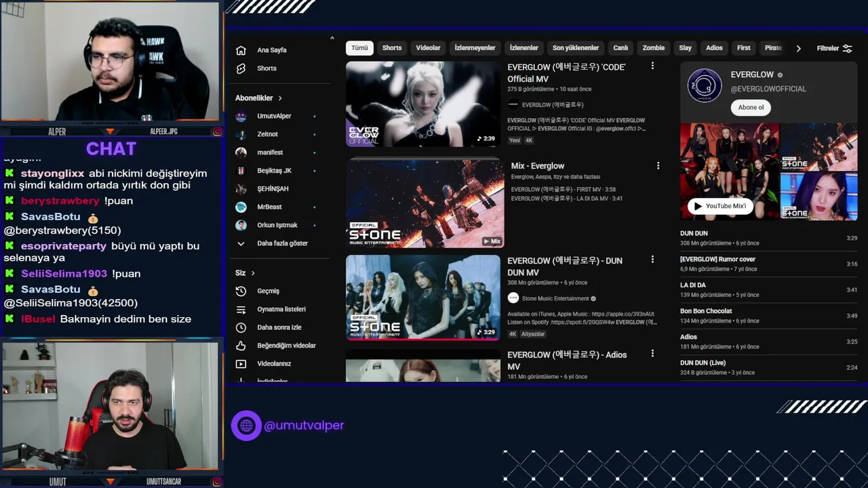868x488 pixels.
Task: Open Daha sonra izle clock icon
Action: pos(241,327)
